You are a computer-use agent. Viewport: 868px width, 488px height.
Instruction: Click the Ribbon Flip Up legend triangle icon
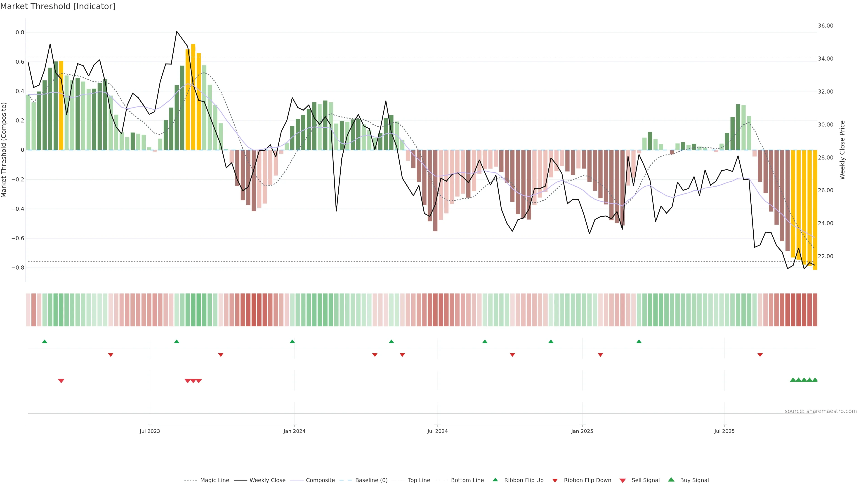[495, 480]
